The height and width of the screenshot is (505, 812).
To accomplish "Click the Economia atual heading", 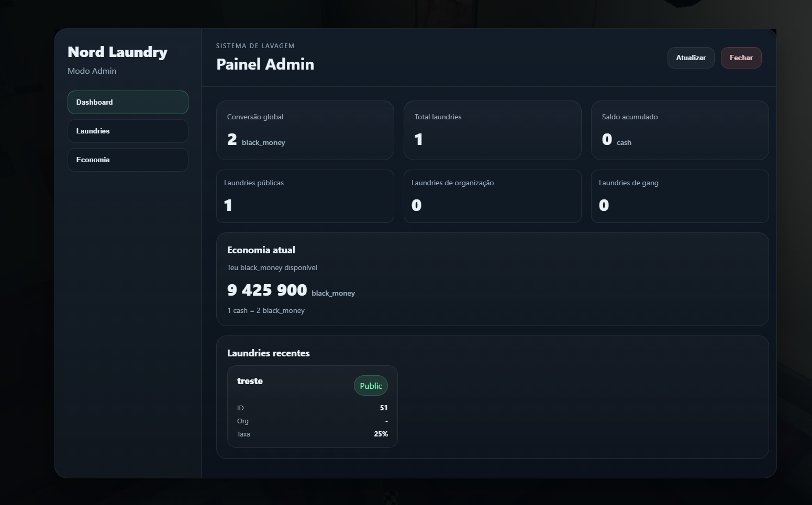I will tap(261, 250).
